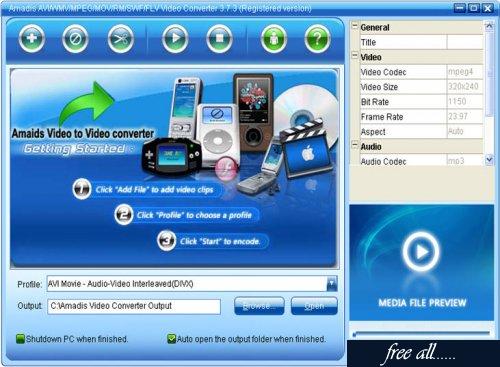Open the green info/about icon
Viewport: 500px width, 367px height.
pos(274,39)
